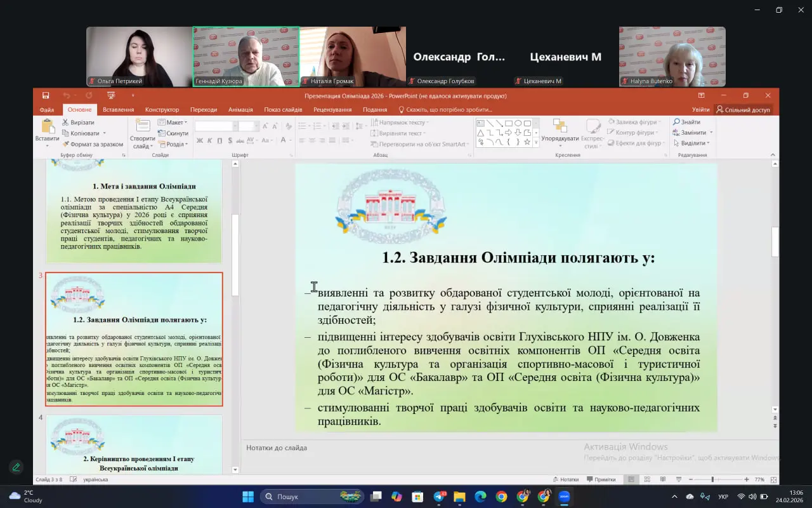Open the Переходи tab
812x508 pixels.
point(204,110)
